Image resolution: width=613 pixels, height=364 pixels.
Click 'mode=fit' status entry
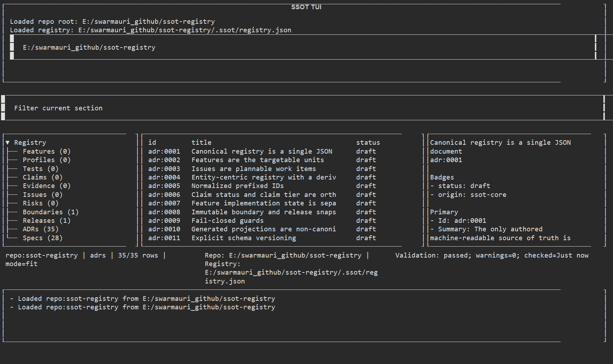[x=21, y=264]
